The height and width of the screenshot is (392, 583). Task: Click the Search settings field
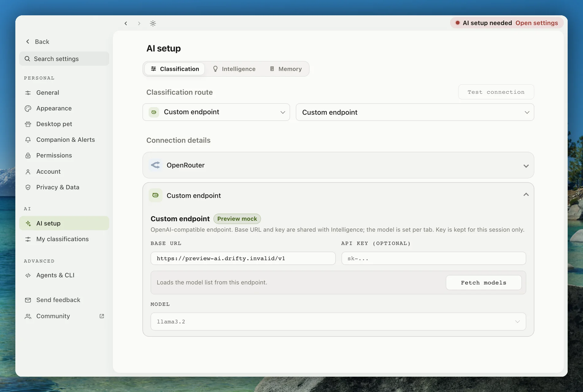(x=64, y=59)
